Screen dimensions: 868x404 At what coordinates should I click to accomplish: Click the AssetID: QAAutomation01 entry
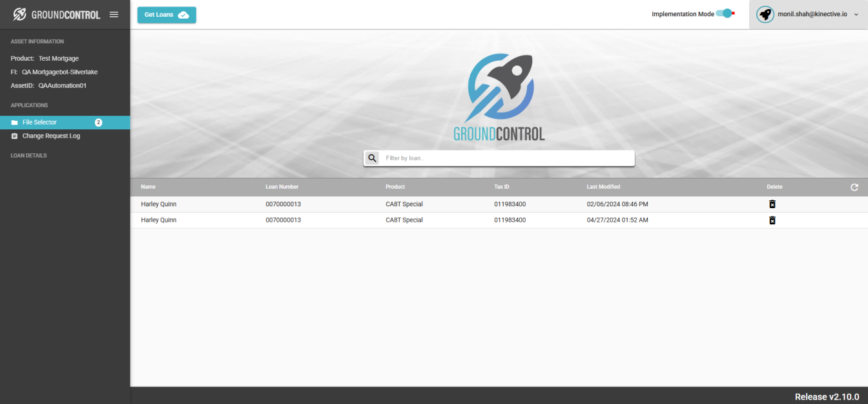(48, 85)
